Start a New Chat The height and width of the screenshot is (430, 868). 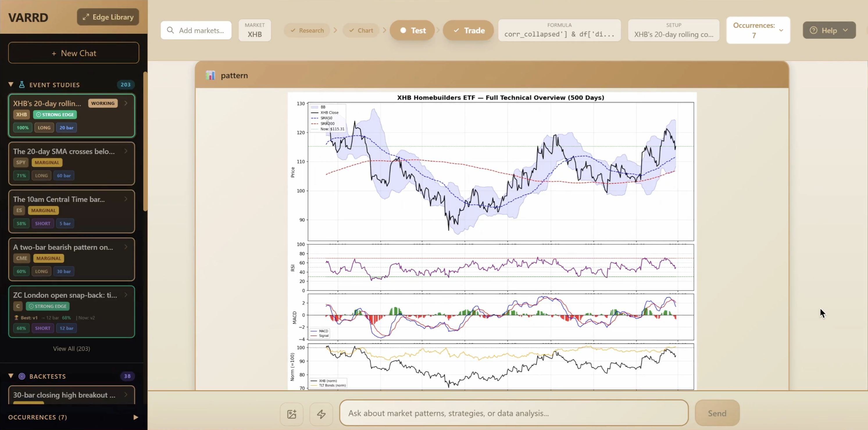[74, 53]
